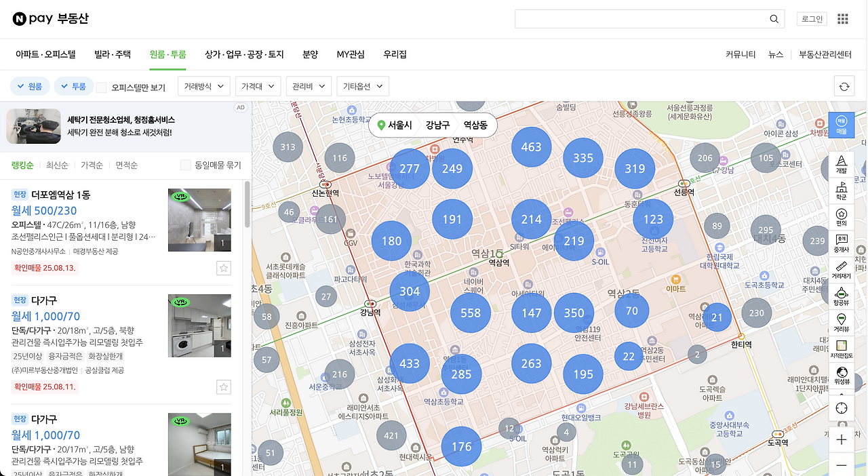Image resolution: width=868 pixels, height=476 pixels.
Task: Click the 433 listings cluster marker
Action: click(x=410, y=363)
